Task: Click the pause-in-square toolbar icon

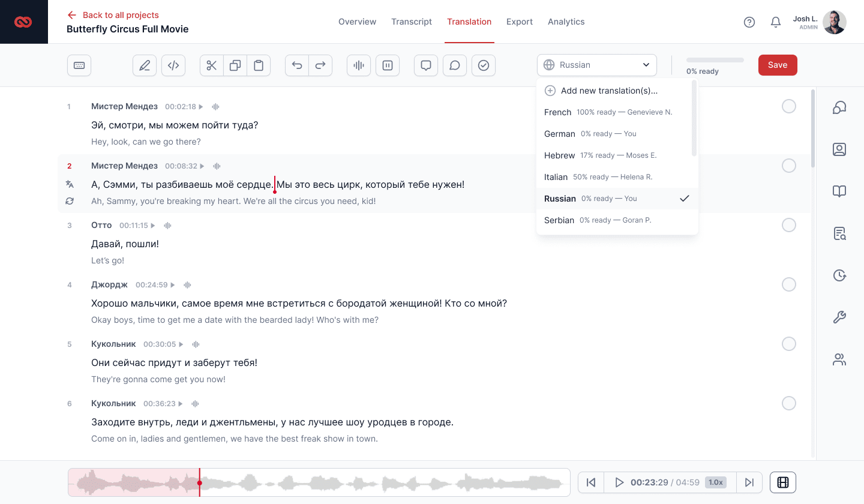Action: (388, 65)
